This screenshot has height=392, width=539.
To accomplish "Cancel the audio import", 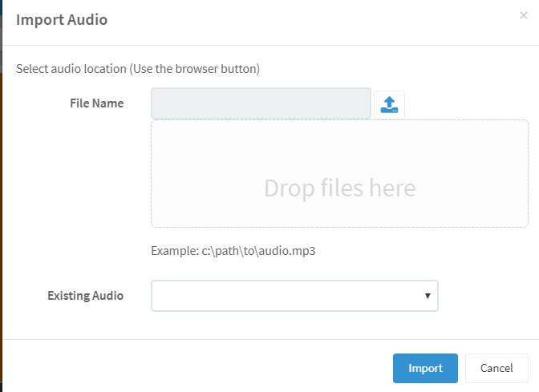I will [496, 368].
